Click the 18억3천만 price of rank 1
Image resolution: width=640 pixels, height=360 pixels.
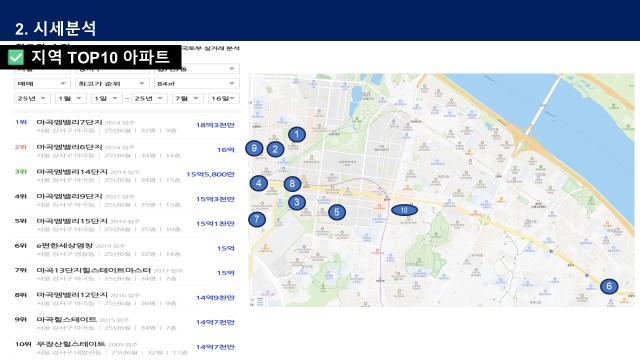pos(215,125)
